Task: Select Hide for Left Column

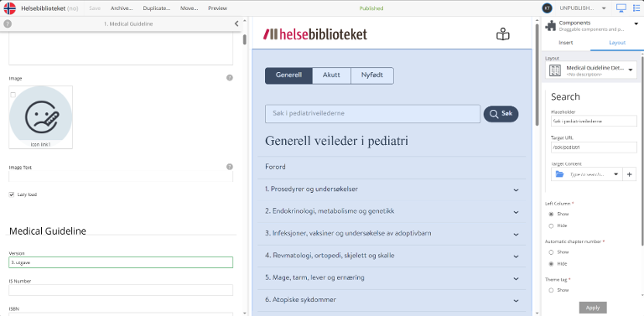Action: (x=551, y=225)
